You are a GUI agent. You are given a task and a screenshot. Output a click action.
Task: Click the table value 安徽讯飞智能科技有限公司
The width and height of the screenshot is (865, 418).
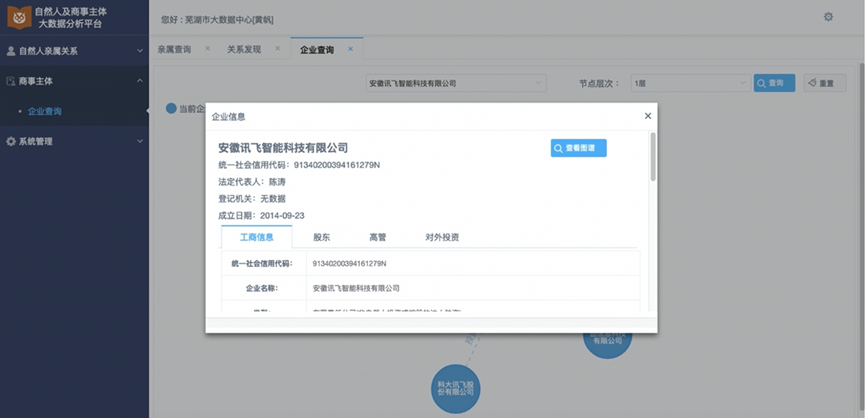click(356, 288)
